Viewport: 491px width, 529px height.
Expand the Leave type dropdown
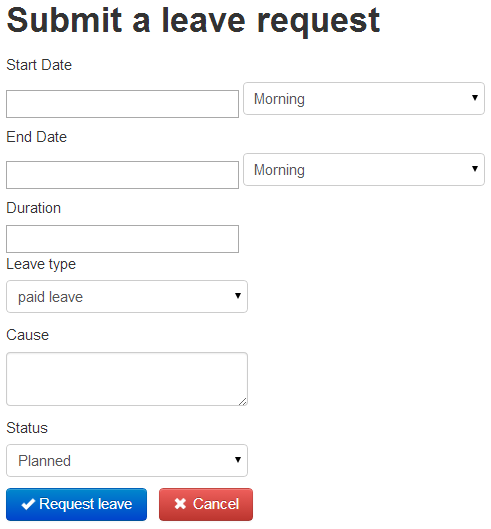[127, 296]
